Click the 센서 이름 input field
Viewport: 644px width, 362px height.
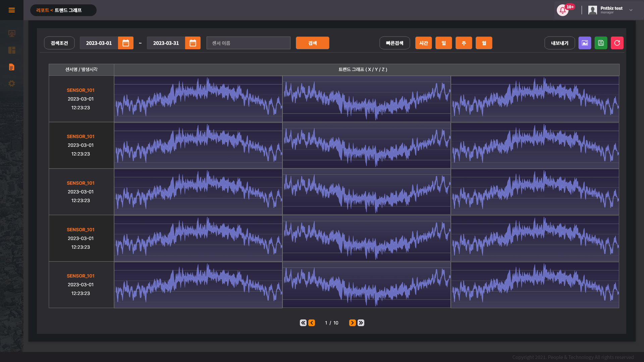click(248, 43)
